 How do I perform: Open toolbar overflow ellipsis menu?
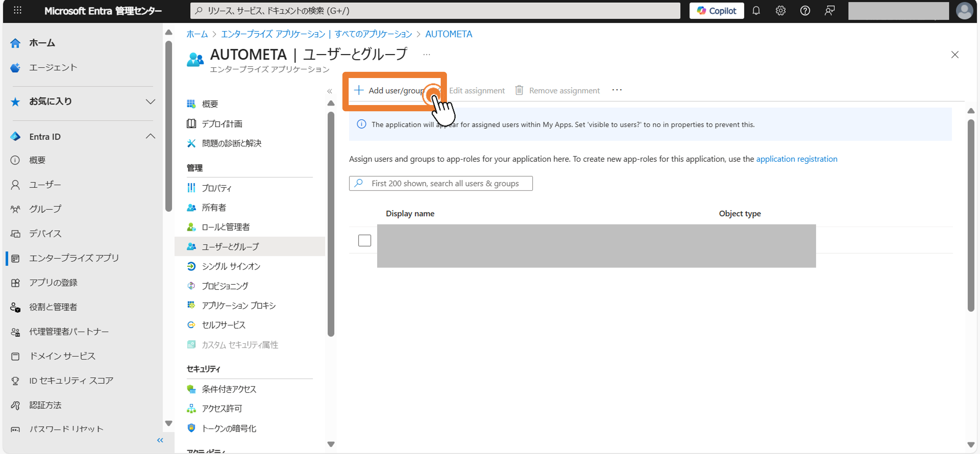tap(617, 91)
